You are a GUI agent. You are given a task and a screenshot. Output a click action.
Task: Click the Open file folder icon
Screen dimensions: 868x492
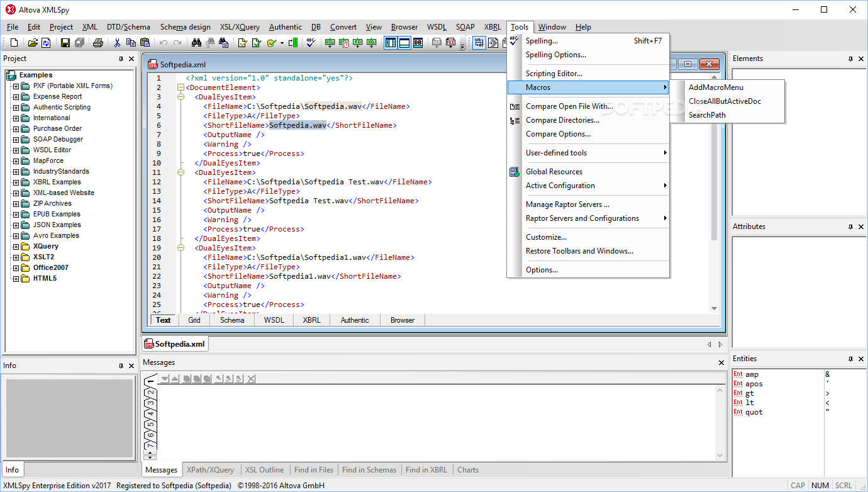33,43
